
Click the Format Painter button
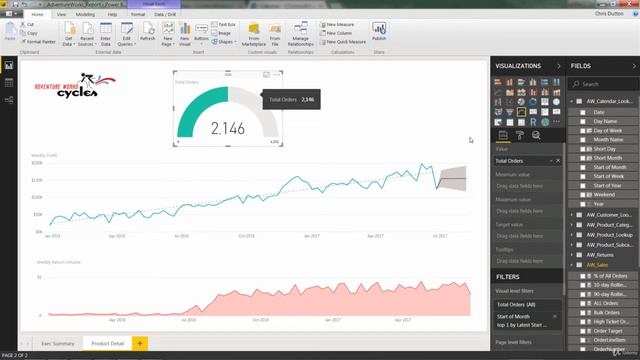[x=38, y=42]
